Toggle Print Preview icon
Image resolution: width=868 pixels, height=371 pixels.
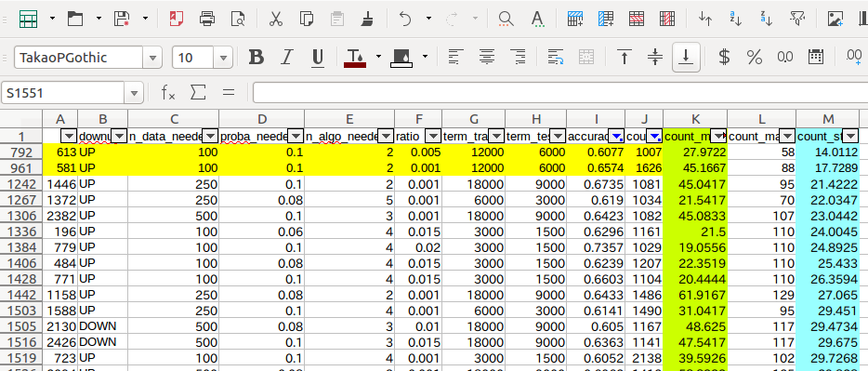point(238,19)
